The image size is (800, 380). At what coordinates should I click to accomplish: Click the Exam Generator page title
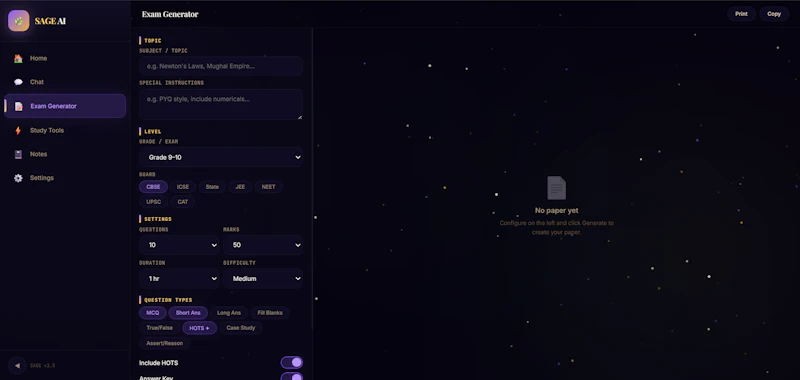click(x=170, y=14)
